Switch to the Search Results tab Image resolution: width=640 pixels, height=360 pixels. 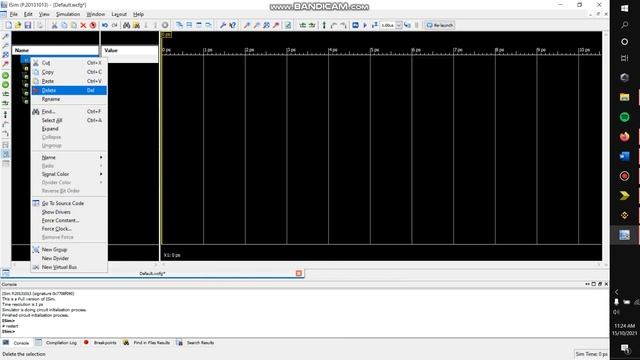(x=200, y=343)
